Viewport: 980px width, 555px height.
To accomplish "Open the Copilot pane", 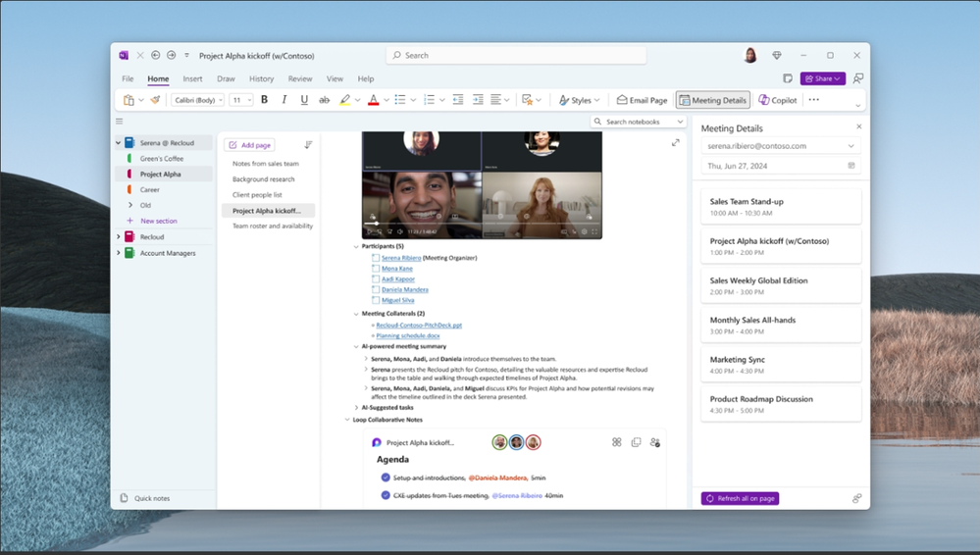I will click(x=778, y=99).
